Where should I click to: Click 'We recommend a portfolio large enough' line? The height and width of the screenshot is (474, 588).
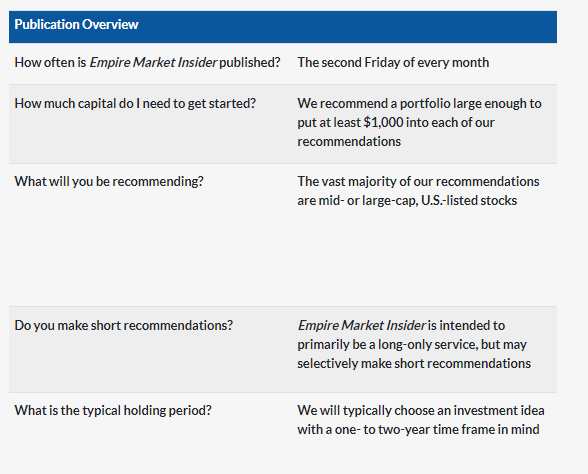pyautogui.click(x=419, y=104)
